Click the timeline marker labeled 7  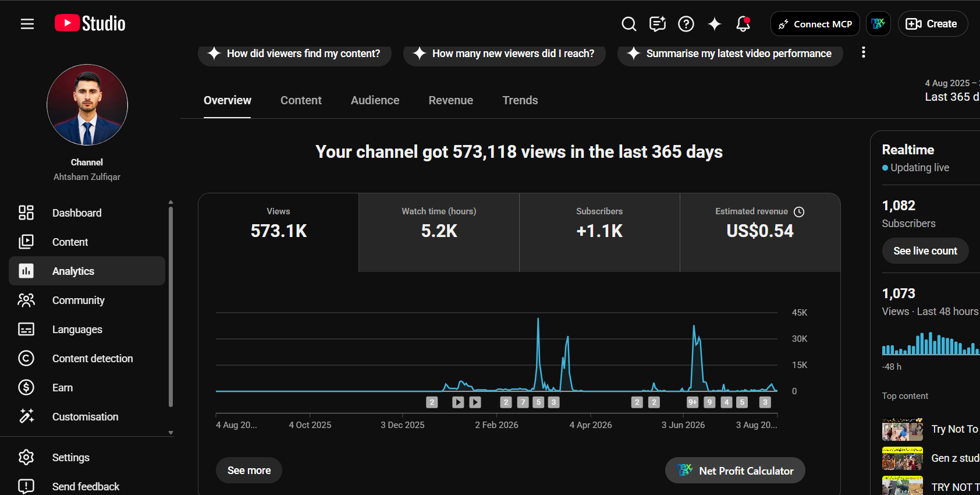pyautogui.click(x=523, y=402)
